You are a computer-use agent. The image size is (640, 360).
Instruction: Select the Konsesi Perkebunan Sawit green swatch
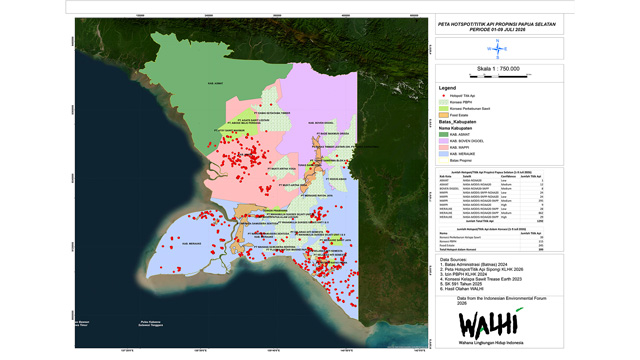(x=443, y=109)
